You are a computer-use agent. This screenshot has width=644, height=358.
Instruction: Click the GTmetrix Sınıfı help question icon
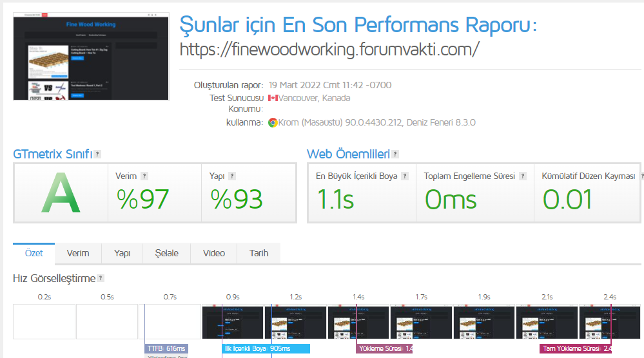point(97,154)
